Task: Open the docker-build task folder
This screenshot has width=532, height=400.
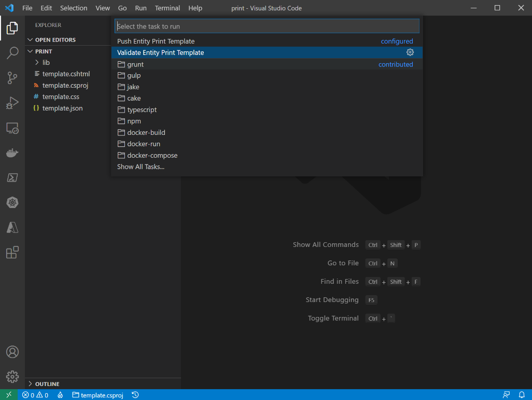Action: 267,132
